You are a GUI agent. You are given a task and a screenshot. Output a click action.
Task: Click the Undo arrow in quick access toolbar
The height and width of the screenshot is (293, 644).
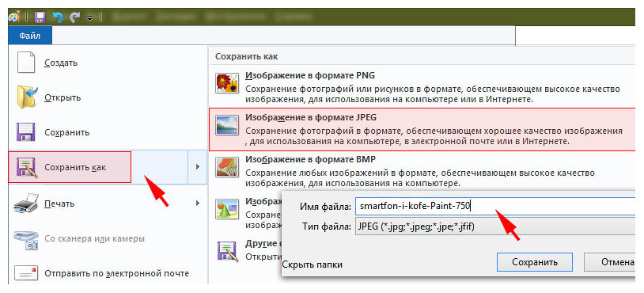pos(58,17)
